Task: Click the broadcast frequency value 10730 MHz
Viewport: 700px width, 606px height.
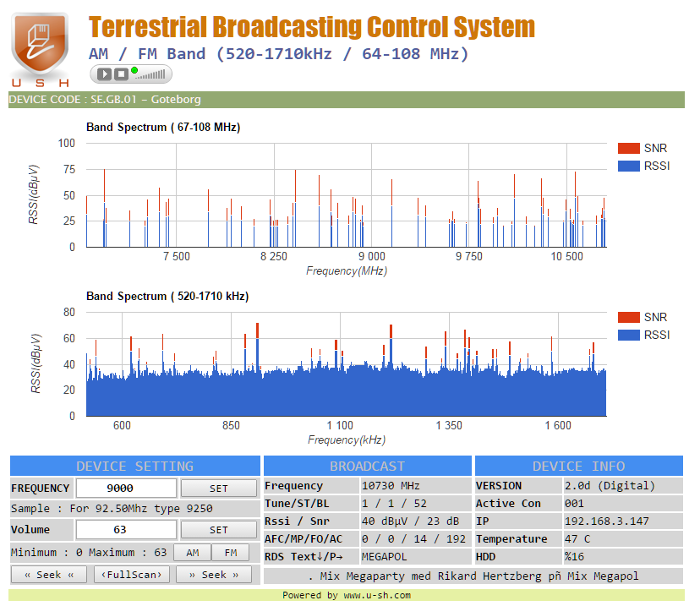Action: coord(391,485)
